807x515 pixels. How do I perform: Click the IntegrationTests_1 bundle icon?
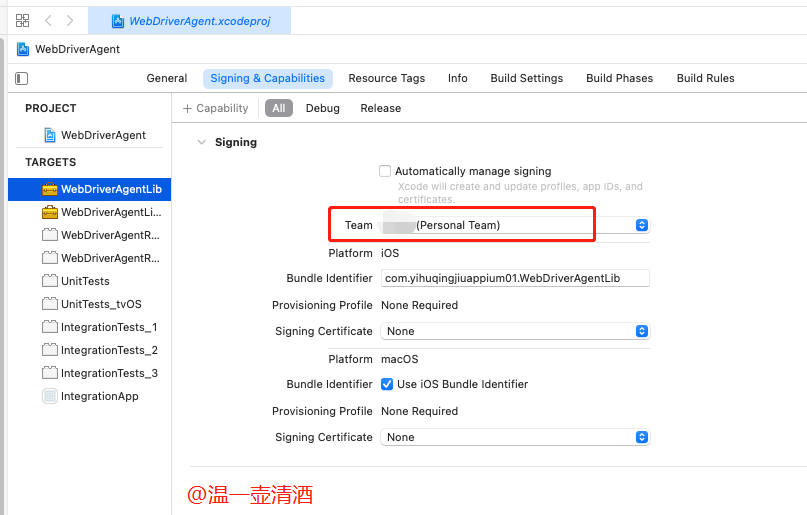pos(50,327)
